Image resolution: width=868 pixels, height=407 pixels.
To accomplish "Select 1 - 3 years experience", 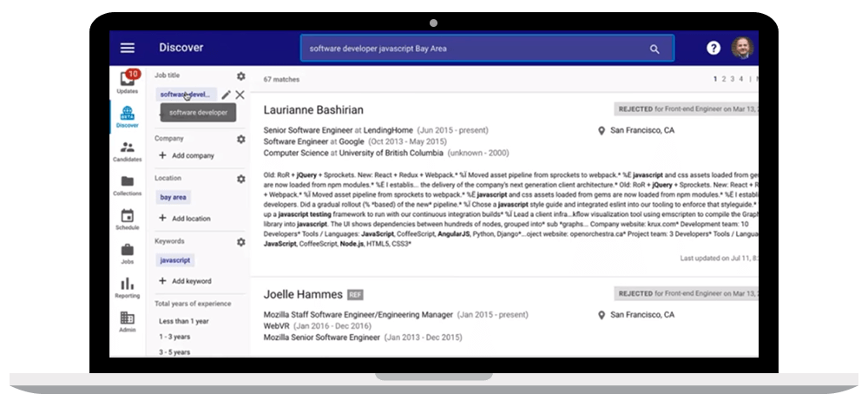I will coord(174,337).
